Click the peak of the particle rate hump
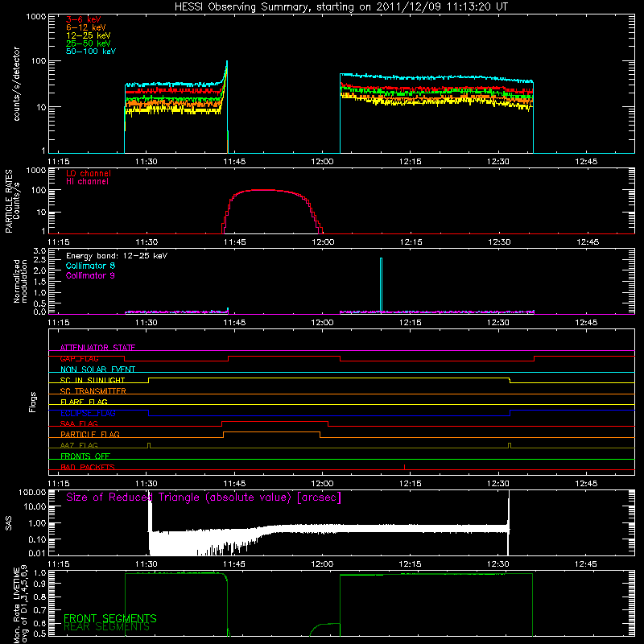The image size is (644, 644). point(263,190)
